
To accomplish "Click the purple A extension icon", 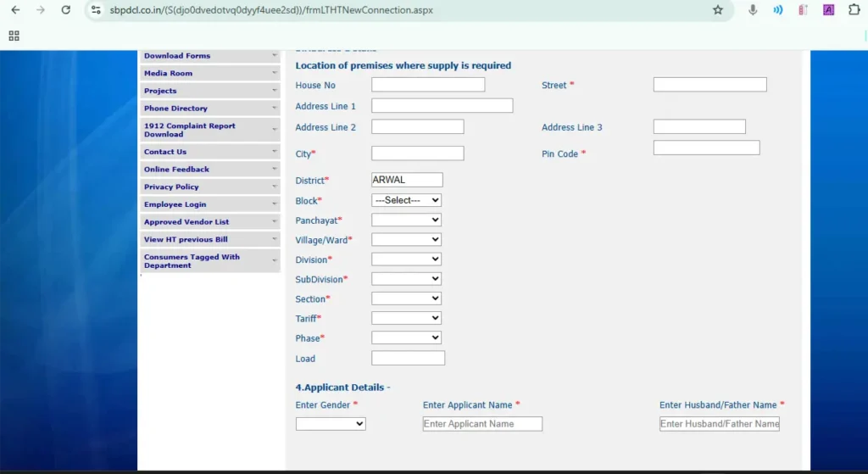I will [x=829, y=10].
